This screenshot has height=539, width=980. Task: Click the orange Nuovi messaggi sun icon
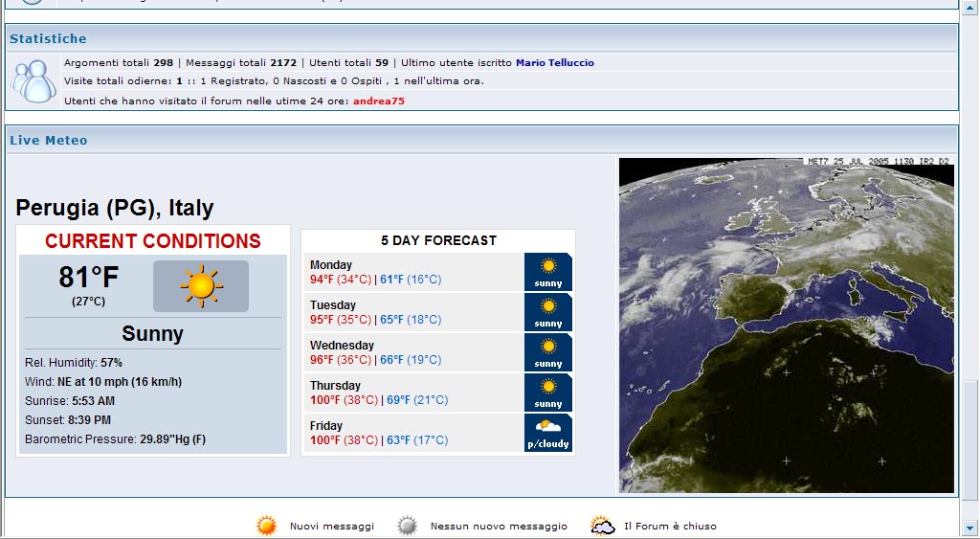coord(267,526)
